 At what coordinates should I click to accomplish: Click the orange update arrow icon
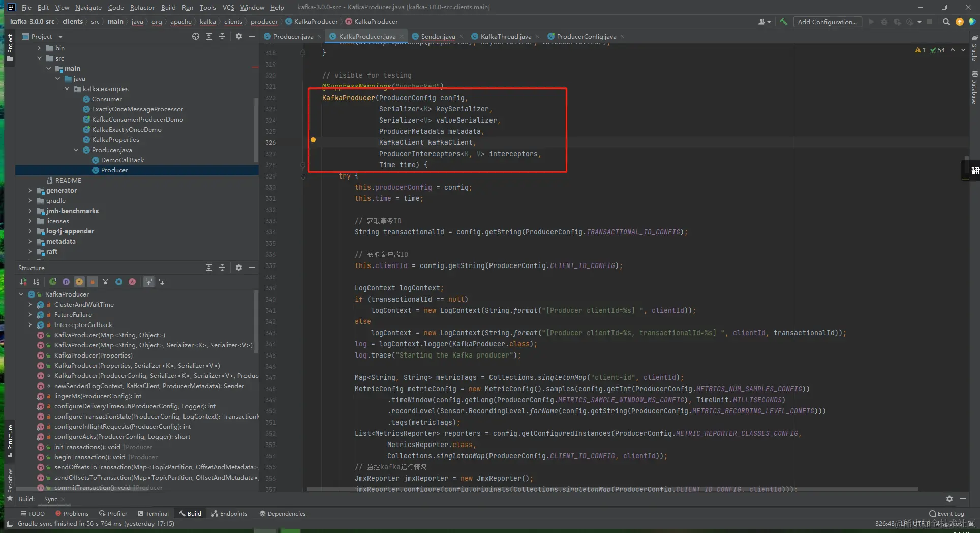click(959, 22)
